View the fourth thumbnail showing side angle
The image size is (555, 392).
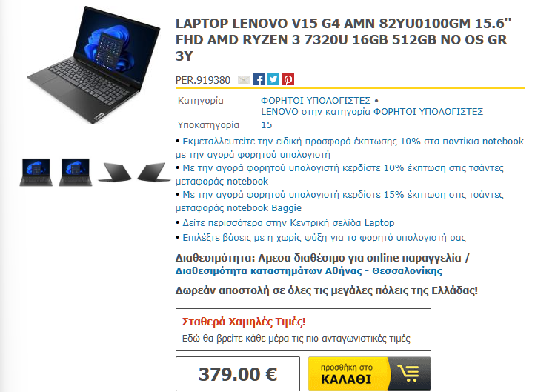tap(154, 173)
